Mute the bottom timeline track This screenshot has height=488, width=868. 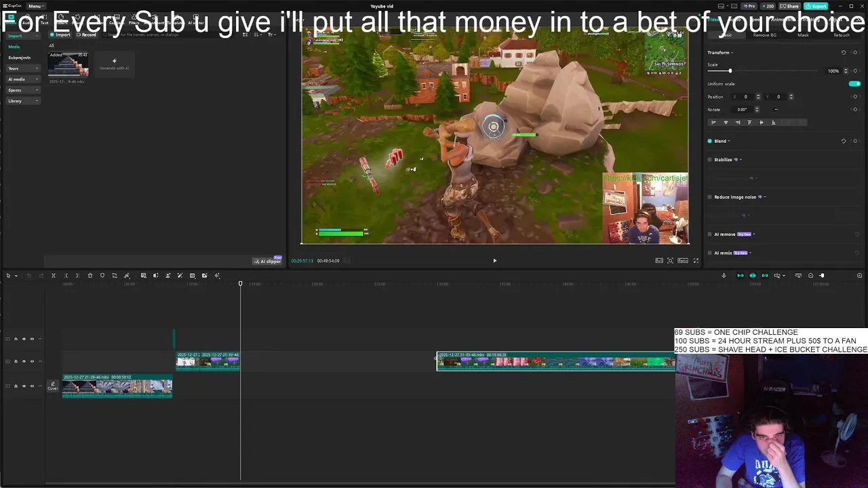click(x=32, y=386)
